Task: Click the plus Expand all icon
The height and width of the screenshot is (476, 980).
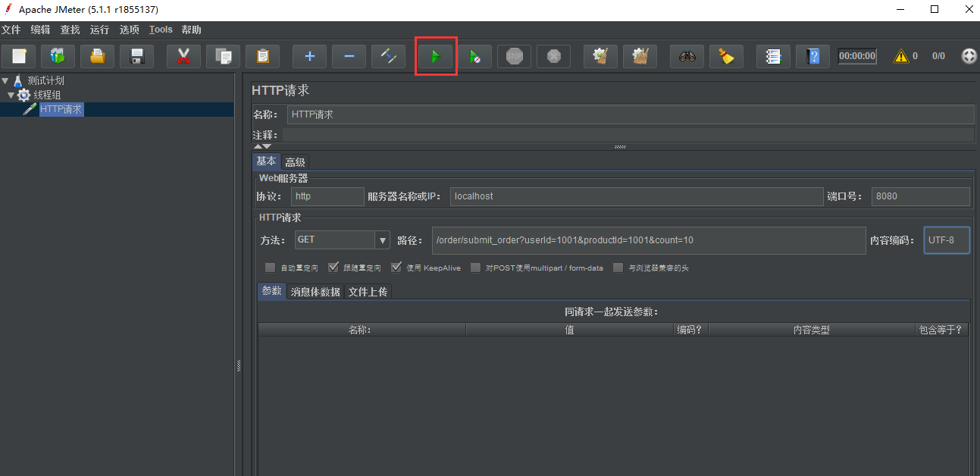Action: [x=309, y=57]
